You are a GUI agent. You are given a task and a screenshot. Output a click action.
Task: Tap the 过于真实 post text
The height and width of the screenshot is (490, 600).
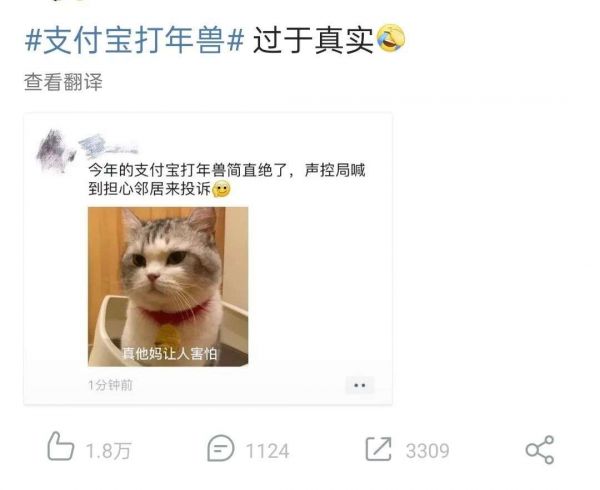point(313,40)
